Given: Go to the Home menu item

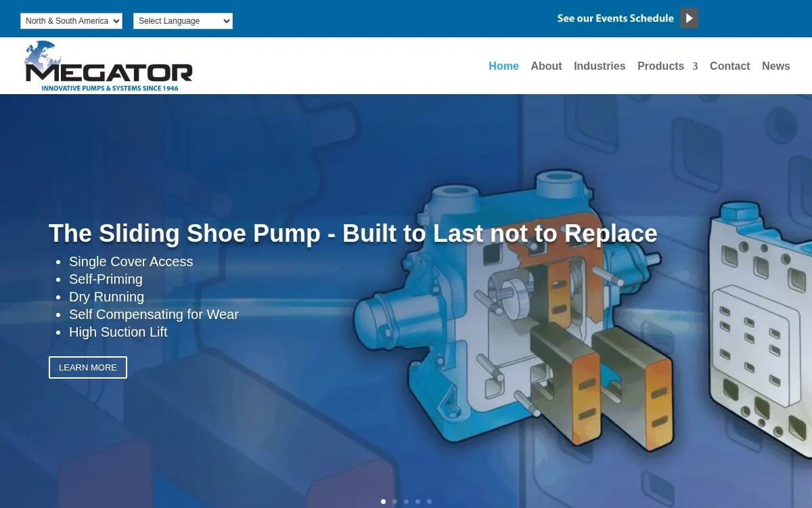Looking at the screenshot, I should (x=503, y=66).
